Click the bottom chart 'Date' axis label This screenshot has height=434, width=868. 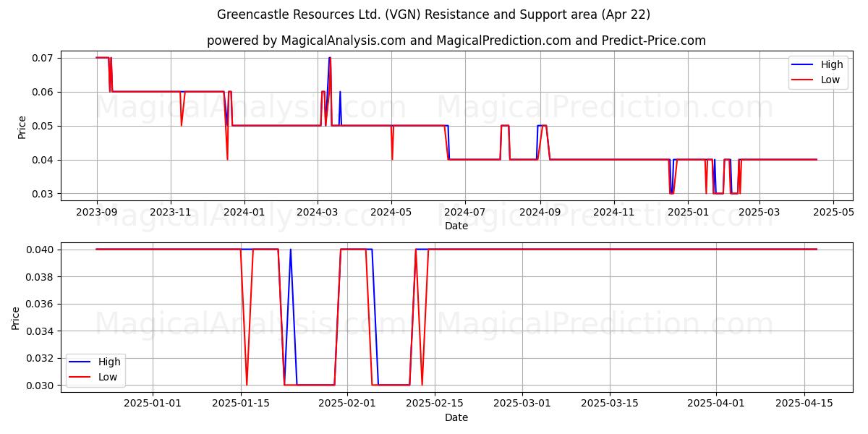pos(456,417)
